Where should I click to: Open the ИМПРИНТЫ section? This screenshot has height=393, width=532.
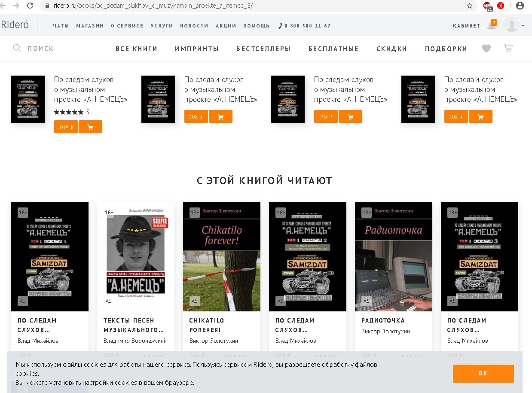[197, 49]
